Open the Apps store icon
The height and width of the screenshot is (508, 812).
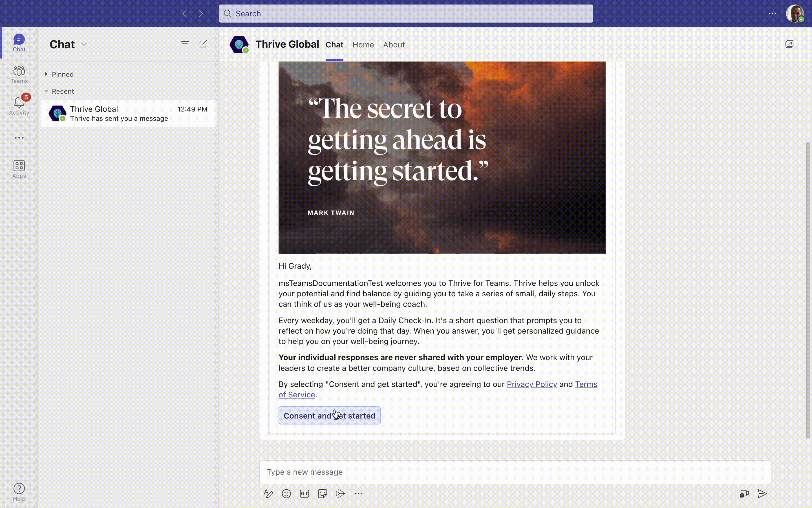[x=19, y=169]
